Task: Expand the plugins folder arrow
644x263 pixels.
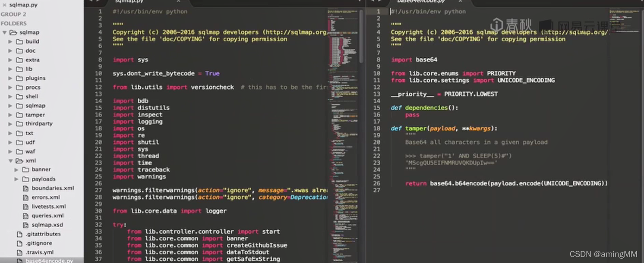Action: pyautogui.click(x=10, y=78)
